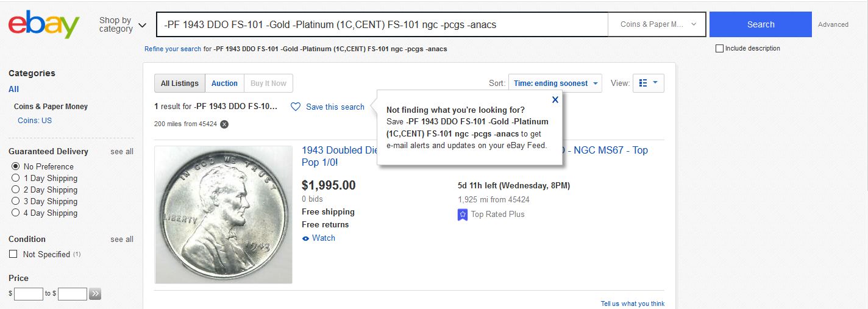868x309 pixels.
Task: Enable the Include description checkbox
Action: (x=719, y=48)
